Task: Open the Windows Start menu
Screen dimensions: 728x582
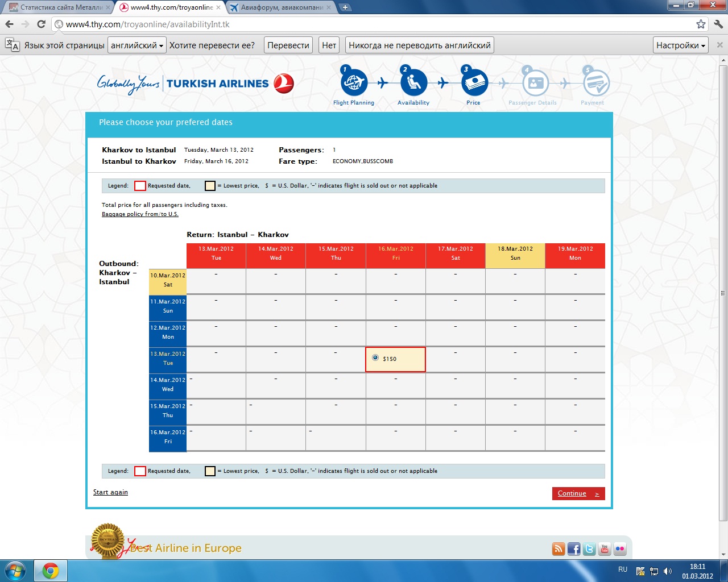Action: [x=15, y=571]
